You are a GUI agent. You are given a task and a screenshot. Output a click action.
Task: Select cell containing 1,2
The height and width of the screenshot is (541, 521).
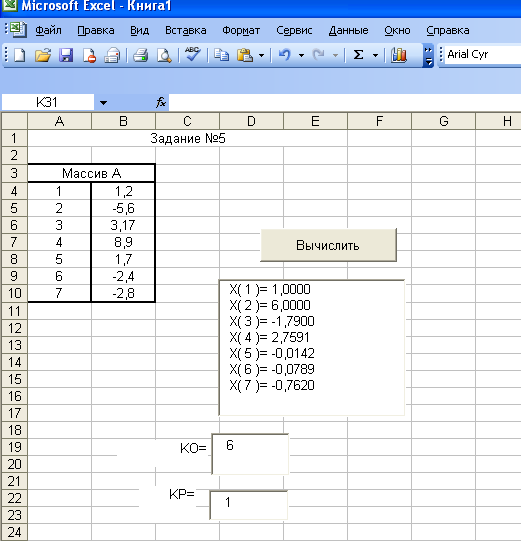(123, 191)
